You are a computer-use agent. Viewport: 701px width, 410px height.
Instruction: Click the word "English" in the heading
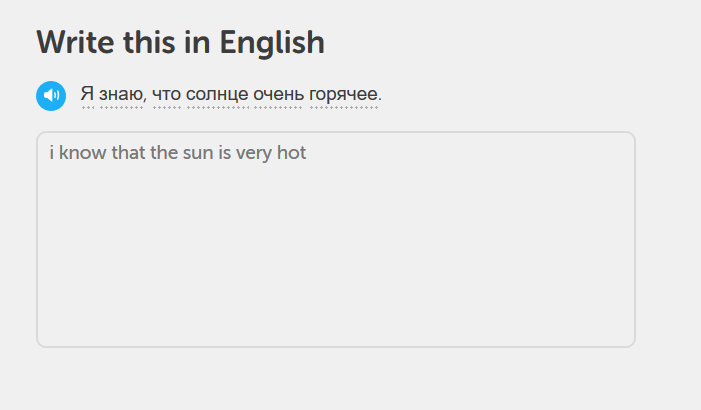tap(272, 42)
